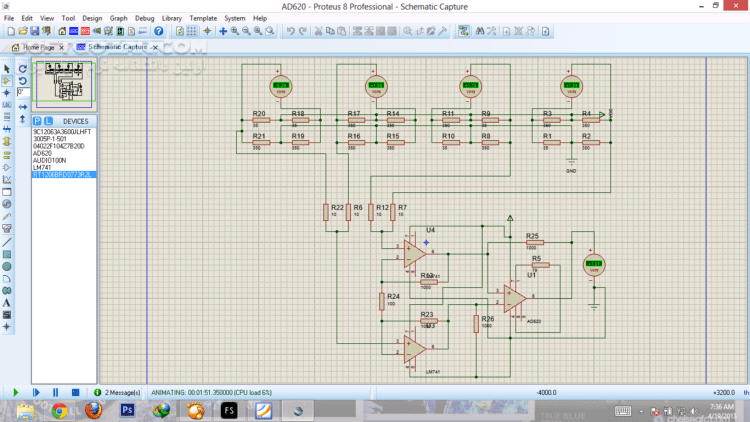Image resolution: width=750 pixels, height=422 pixels.
Task: Stop the simulation
Action: click(76, 393)
